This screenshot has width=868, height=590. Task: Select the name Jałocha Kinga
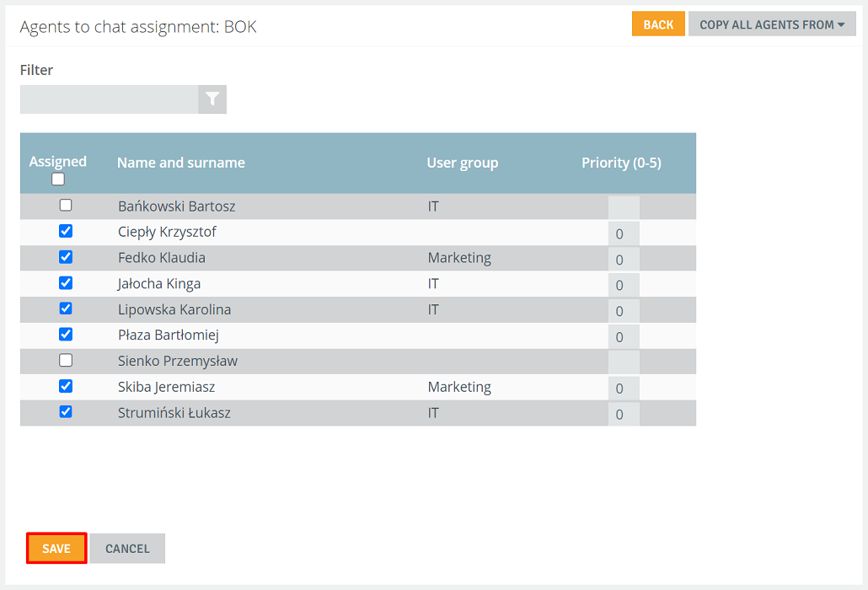coord(159,284)
